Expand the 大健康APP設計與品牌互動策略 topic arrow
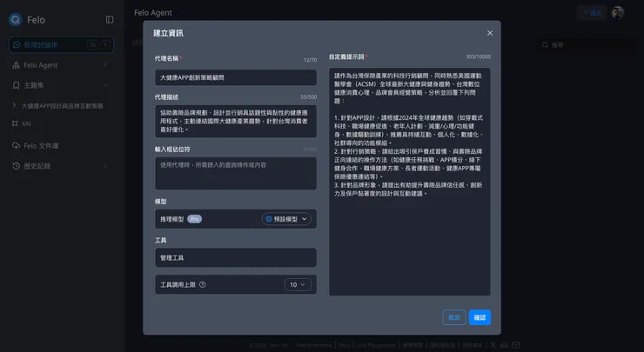 [15, 105]
